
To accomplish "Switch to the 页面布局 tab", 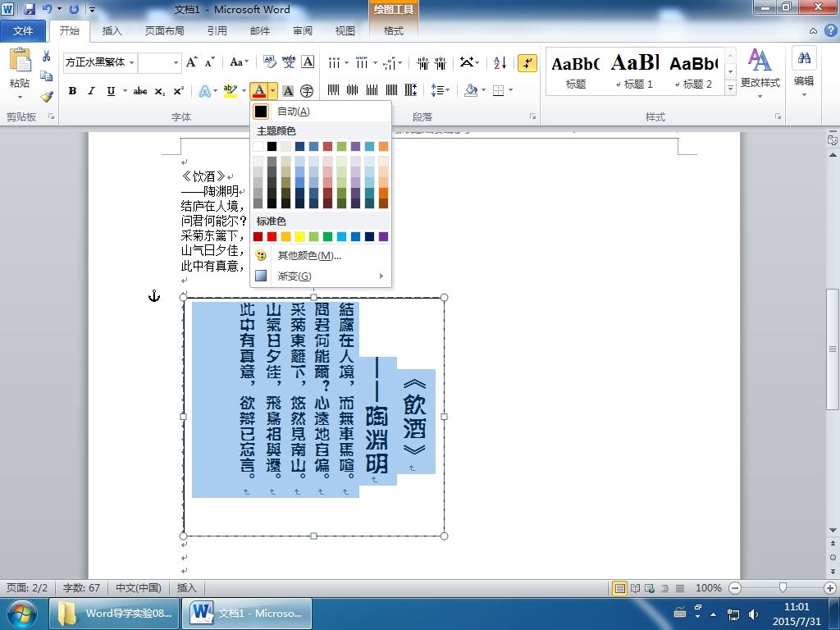I will [x=164, y=31].
